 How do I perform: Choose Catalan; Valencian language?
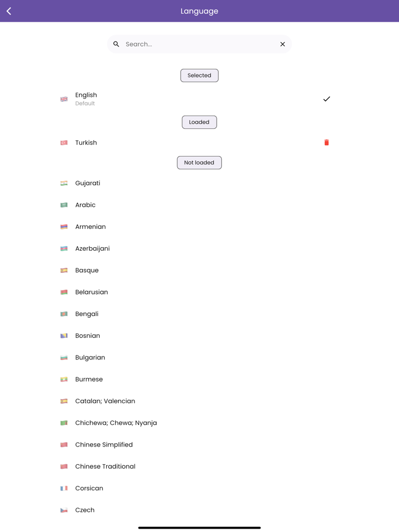coord(105,401)
